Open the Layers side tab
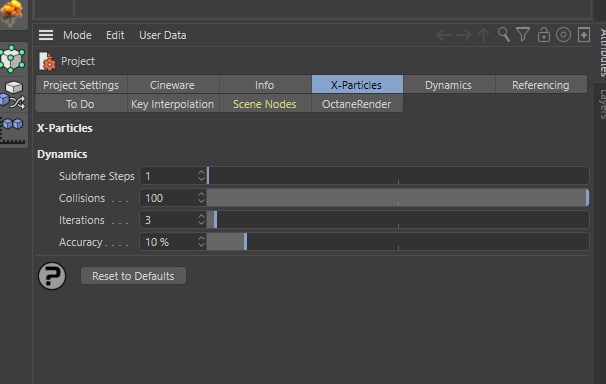 pos(601,104)
